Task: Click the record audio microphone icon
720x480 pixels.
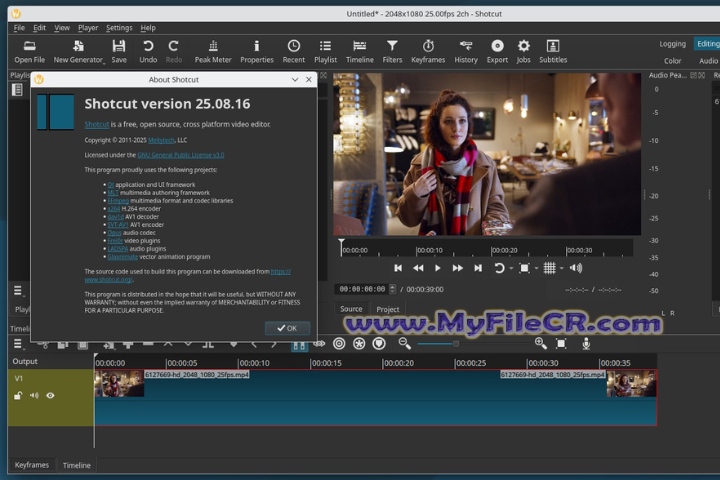Action: point(586,344)
